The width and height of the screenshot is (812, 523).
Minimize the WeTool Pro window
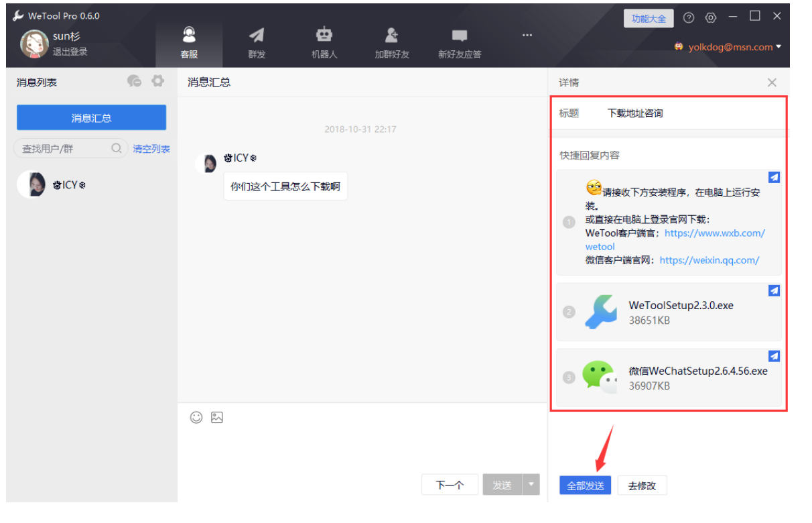[733, 16]
